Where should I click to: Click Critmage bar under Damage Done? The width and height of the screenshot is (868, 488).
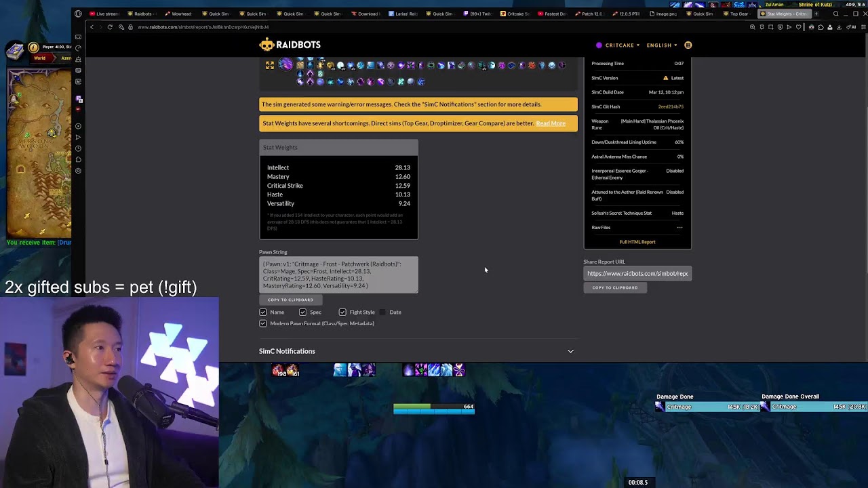(x=707, y=407)
